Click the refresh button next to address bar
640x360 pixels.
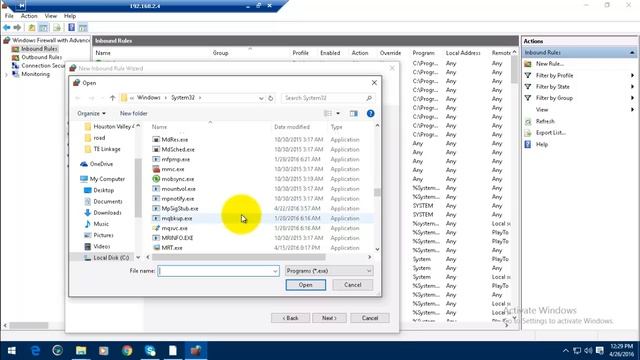tap(271, 98)
